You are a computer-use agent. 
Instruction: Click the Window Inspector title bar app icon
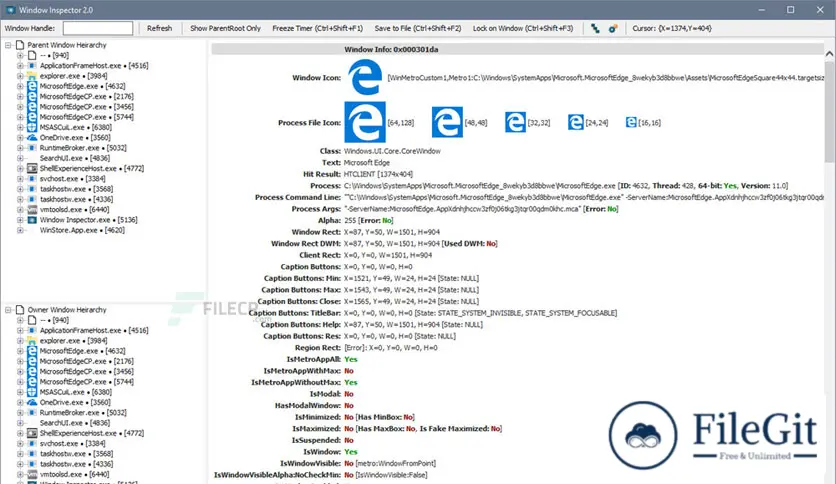10,10
